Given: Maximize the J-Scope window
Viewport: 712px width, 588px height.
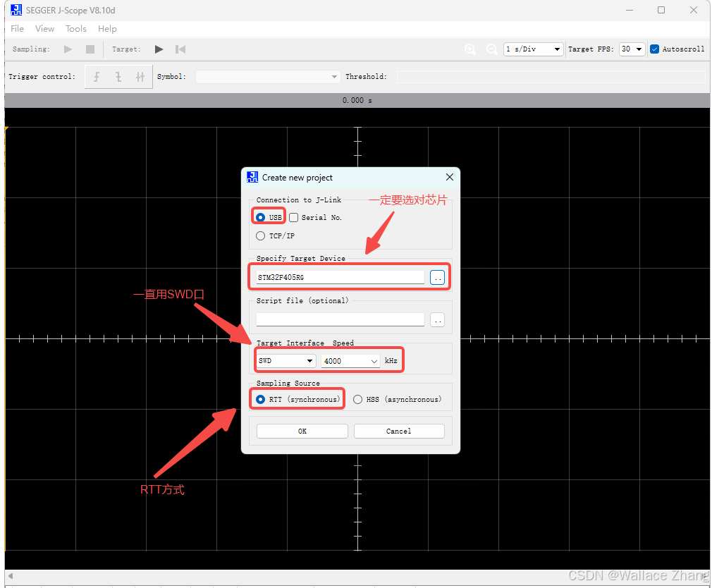Looking at the screenshot, I should (661, 10).
